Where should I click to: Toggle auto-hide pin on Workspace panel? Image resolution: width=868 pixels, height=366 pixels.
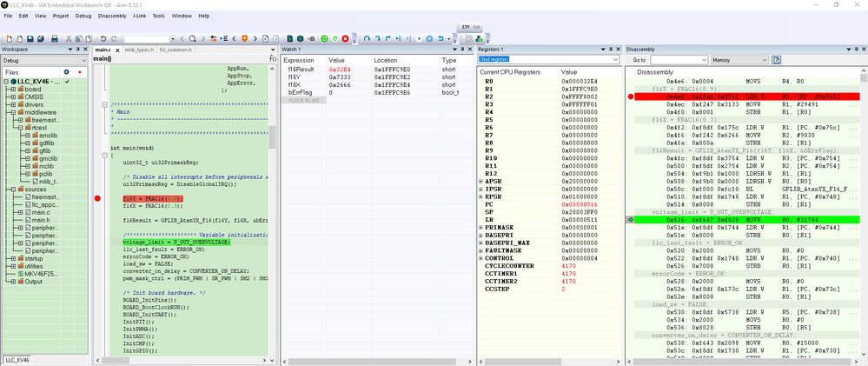[78, 50]
